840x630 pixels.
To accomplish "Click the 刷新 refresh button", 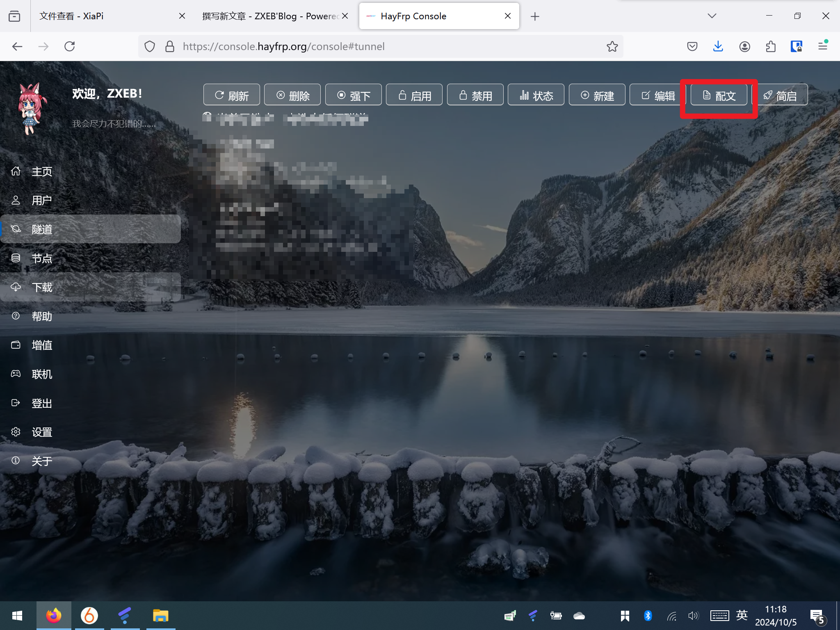I will (231, 95).
